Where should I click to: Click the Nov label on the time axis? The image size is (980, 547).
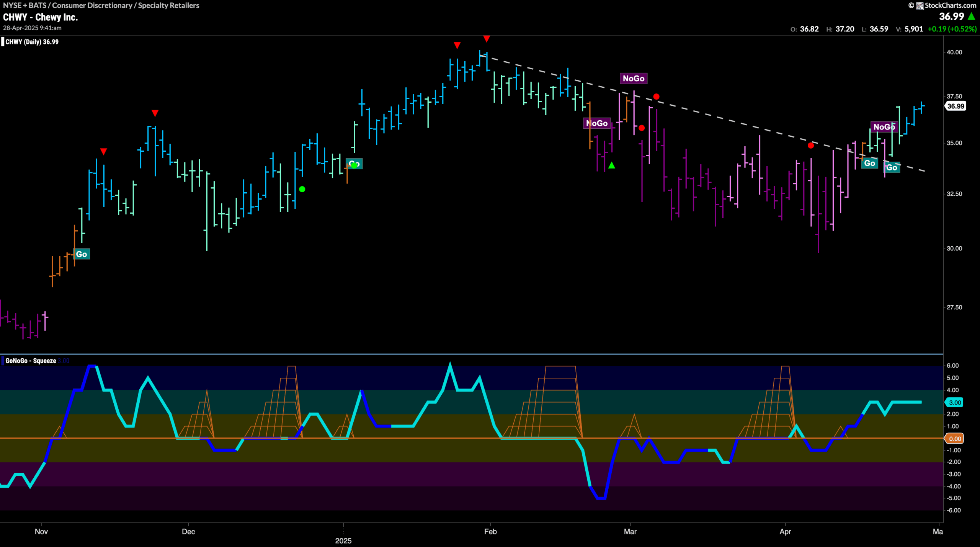click(x=41, y=532)
